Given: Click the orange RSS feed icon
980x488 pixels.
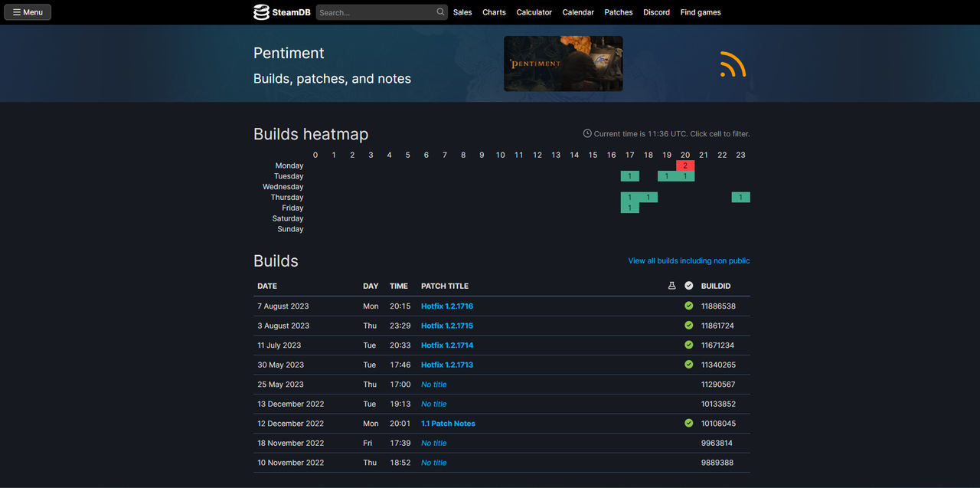Looking at the screenshot, I should point(733,64).
